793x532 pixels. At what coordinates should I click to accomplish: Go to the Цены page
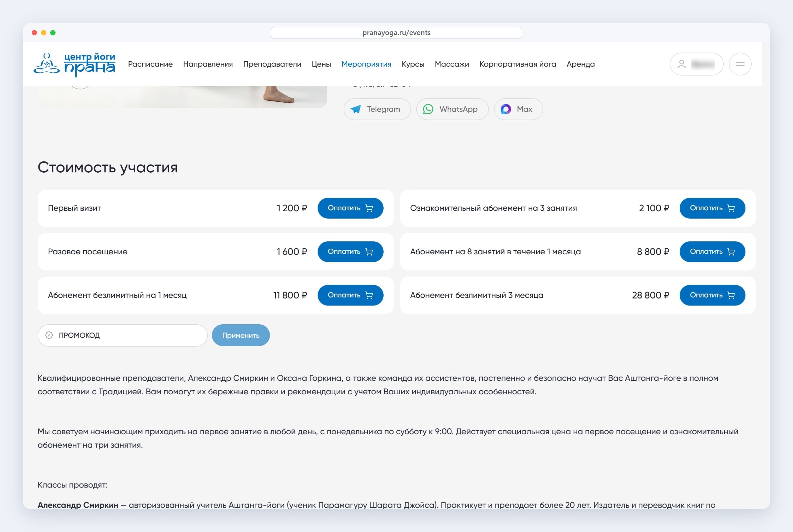[x=321, y=64]
